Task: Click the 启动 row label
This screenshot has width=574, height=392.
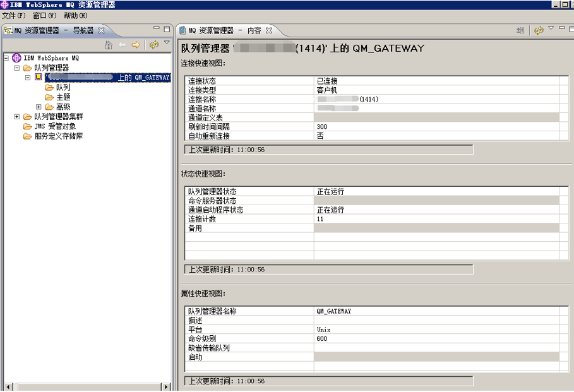Action: [x=195, y=357]
